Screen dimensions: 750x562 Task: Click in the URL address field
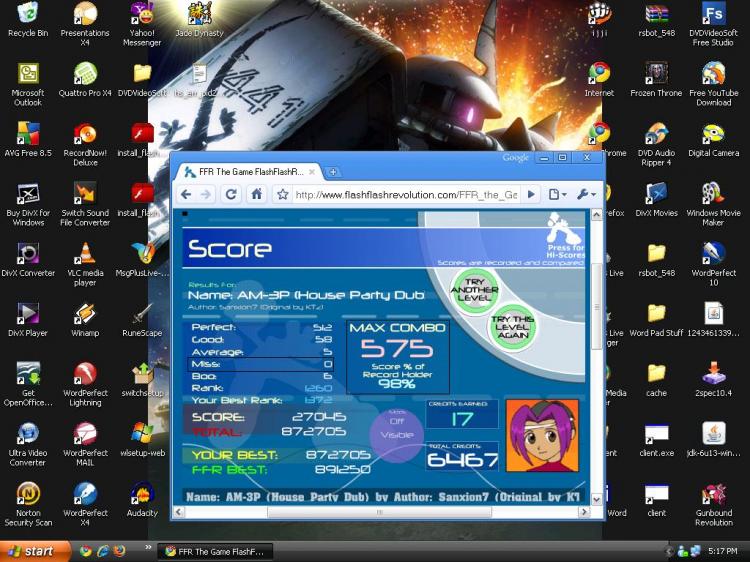pos(406,195)
